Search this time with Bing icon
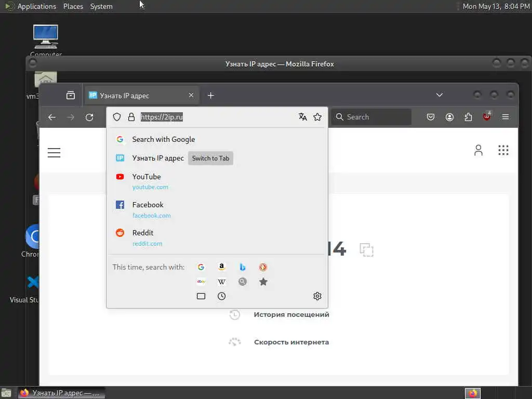532x399 pixels. [x=242, y=267]
